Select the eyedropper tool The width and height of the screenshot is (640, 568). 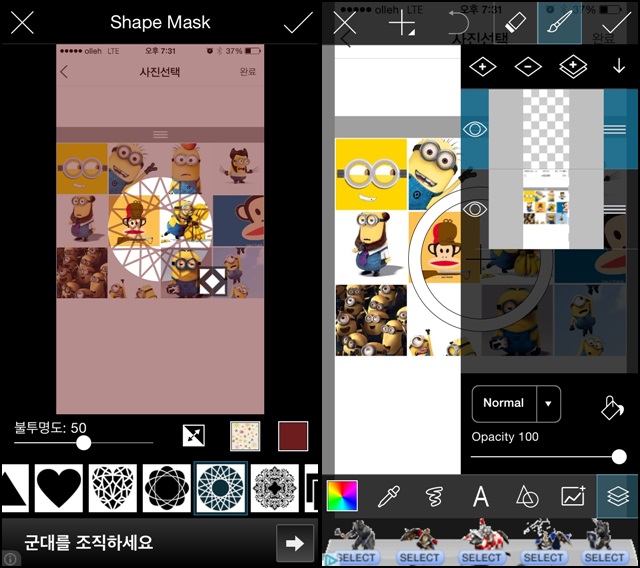pos(388,496)
